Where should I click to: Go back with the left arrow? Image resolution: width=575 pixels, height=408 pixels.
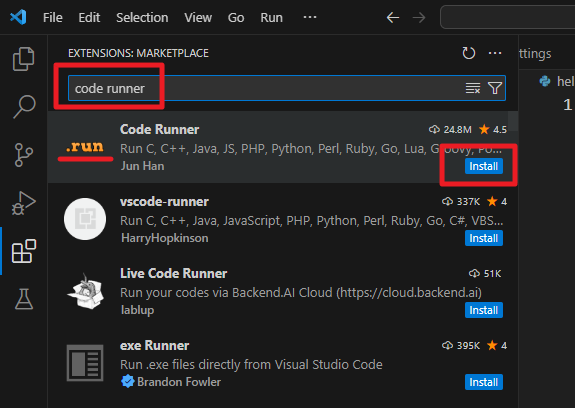point(393,17)
